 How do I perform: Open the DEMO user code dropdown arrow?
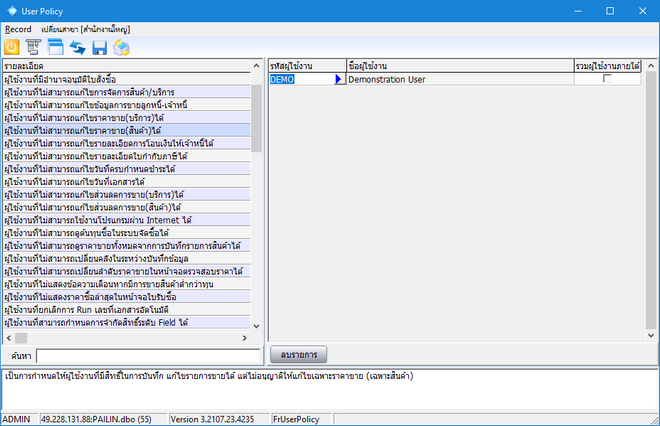pos(338,79)
